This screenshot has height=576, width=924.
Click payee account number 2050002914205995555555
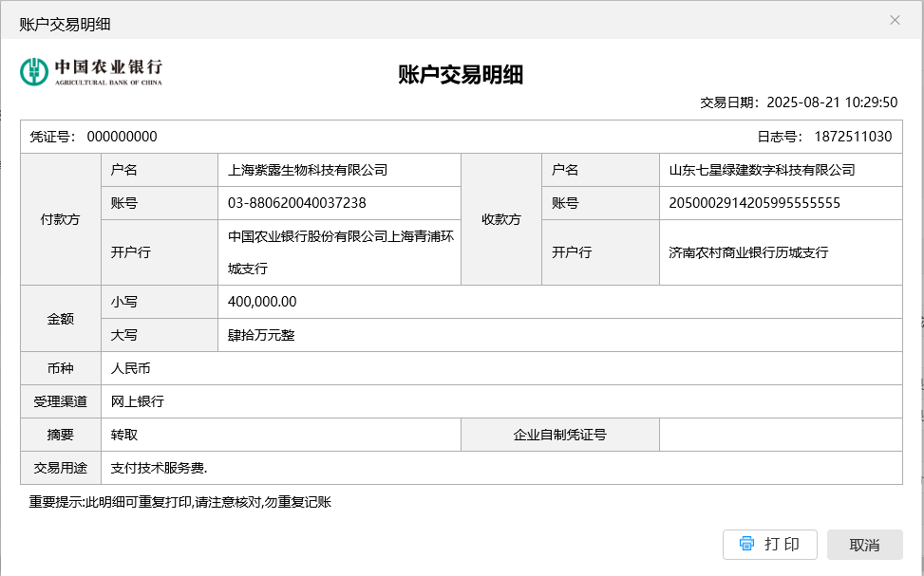[754, 203]
